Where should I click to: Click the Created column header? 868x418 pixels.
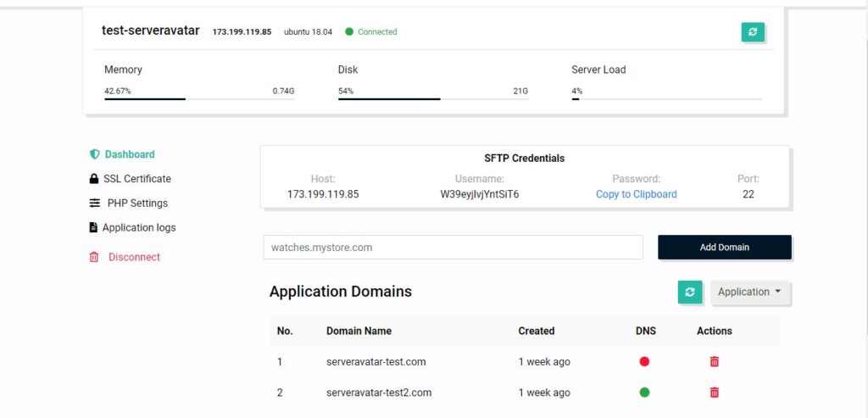point(537,331)
